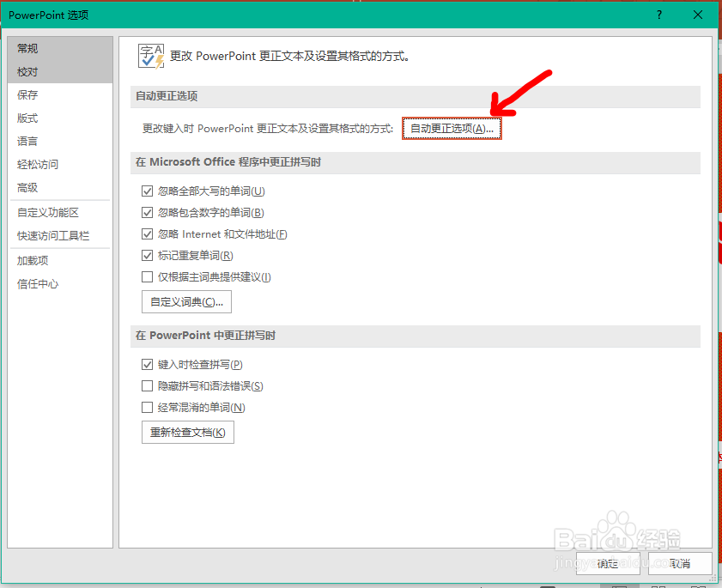Cancel the dialog with 取消 button
The height and width of the screenshot is (588, 722).
tap(680, 564)
